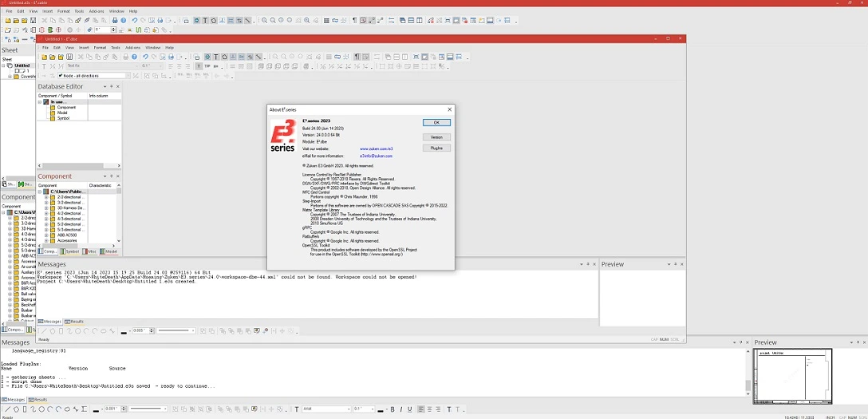The height and width of the screenshot is (419, 868).
Task: Click line width 0.001" field in bottom toolbar
Action: (x=111, y=409)
